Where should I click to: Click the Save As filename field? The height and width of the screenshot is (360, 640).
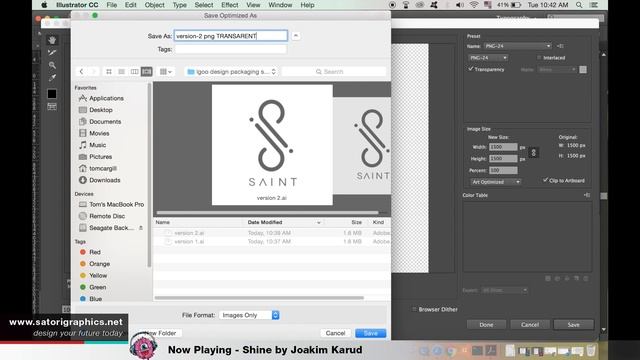point(231,36)
